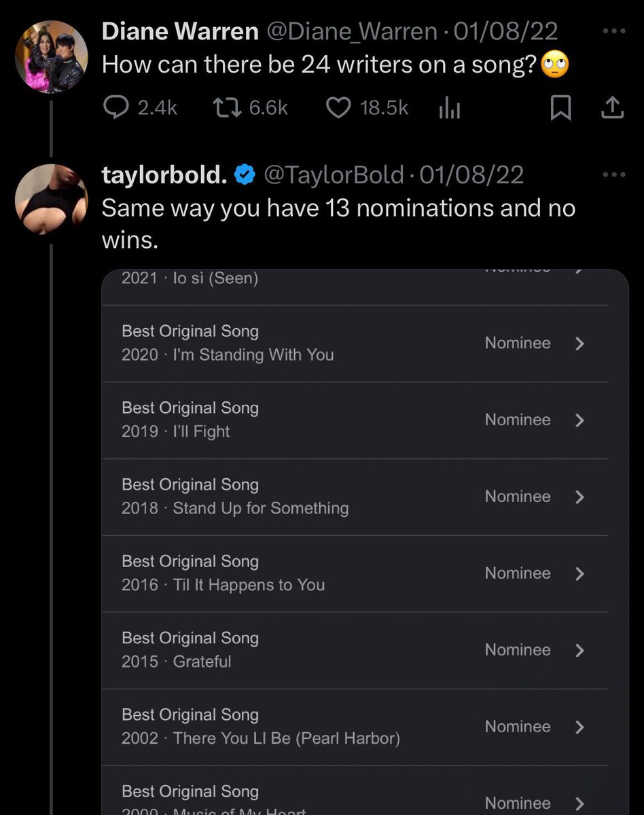Open chevron for 2015 Grateful nomination
This screenshot has height=815, width=644.
pyautogui.click(x=579, y=651)
